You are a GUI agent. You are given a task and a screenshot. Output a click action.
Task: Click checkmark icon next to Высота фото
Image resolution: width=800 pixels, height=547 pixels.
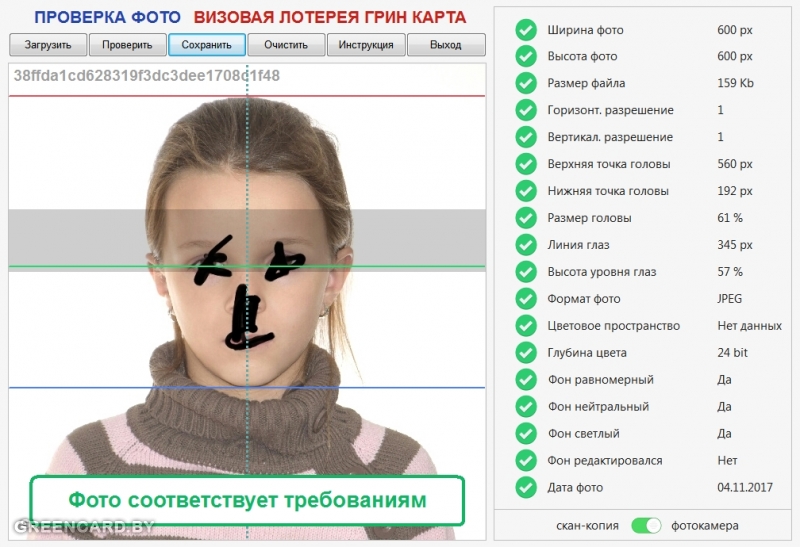click(526, 56)
